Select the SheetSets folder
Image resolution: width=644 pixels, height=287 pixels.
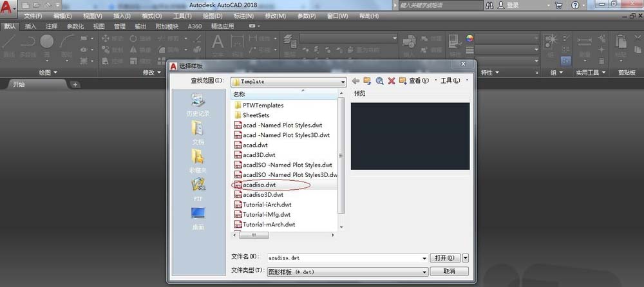(256, 115)
